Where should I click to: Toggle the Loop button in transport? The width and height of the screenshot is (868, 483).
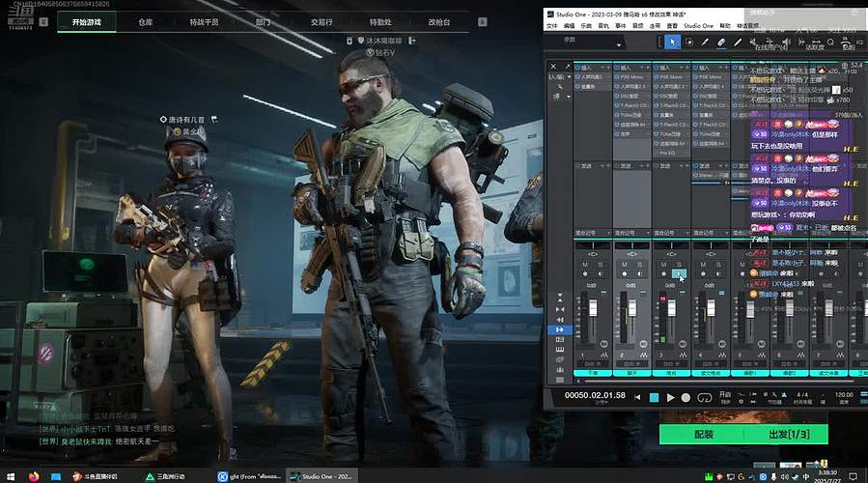tap(704, 397)
